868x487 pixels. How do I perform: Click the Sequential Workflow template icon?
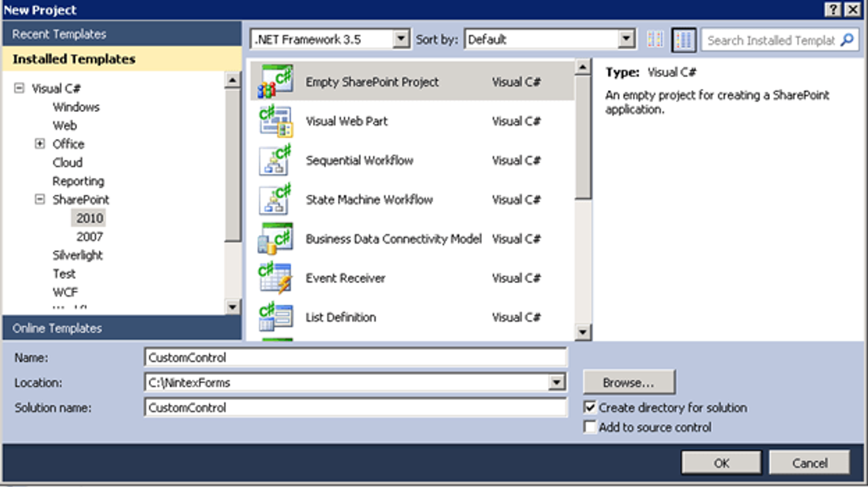tap(275, 160)
